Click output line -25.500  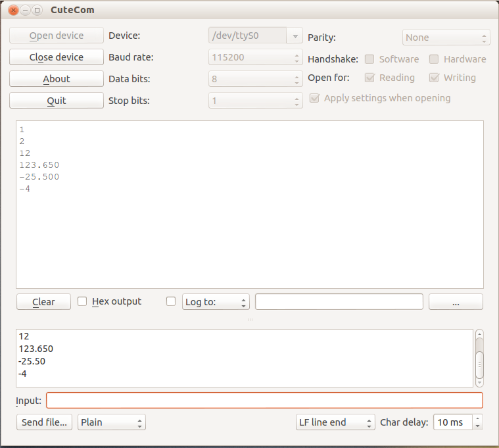(x=39, y=177)
